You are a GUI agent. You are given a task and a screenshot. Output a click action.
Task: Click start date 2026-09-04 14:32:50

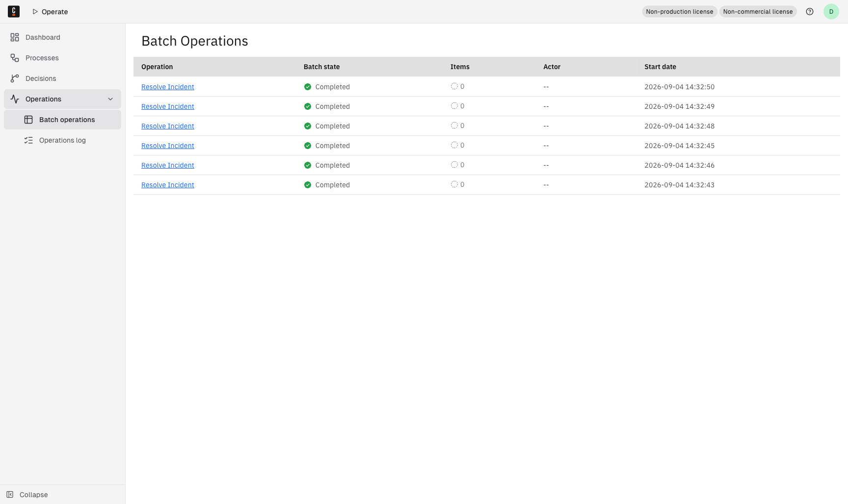(x=679, y=87)
